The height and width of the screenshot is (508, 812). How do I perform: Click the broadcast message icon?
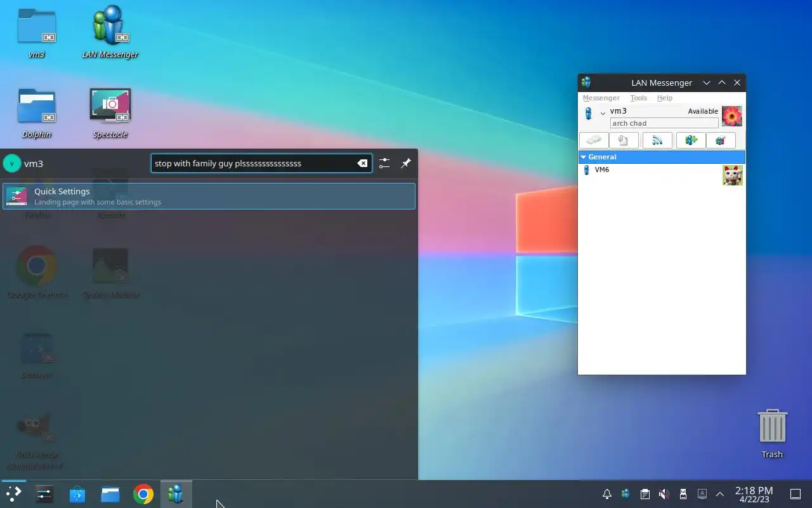pos(657,140)
